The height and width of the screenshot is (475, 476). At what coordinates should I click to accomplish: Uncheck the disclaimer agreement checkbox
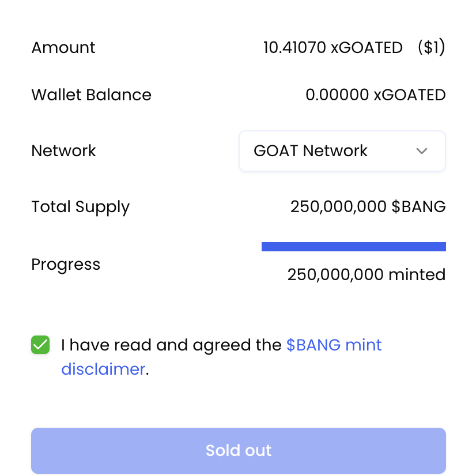coord(40,345)
